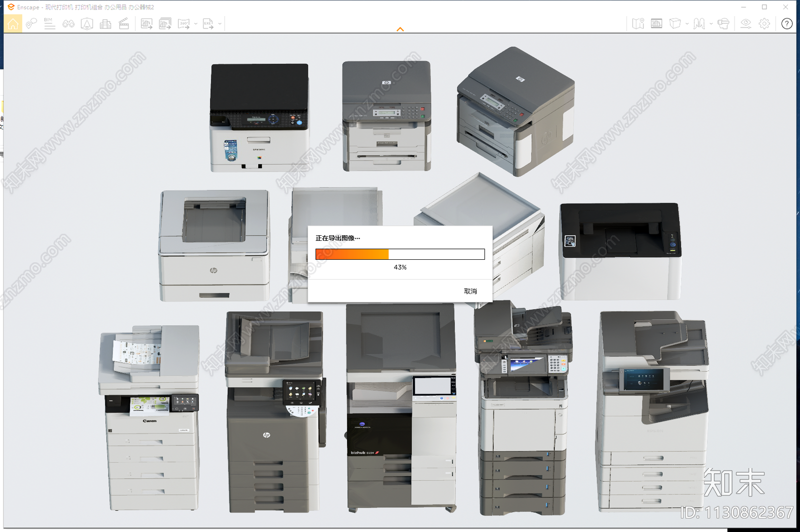Toggle the VR headset mode icon
This screenshot has width=800, height=532.
(x=723, y=23)
